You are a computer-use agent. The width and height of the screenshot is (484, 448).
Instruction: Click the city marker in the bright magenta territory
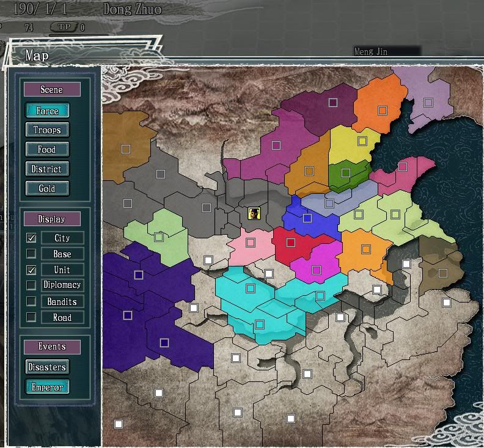click(x=316, y=270)
